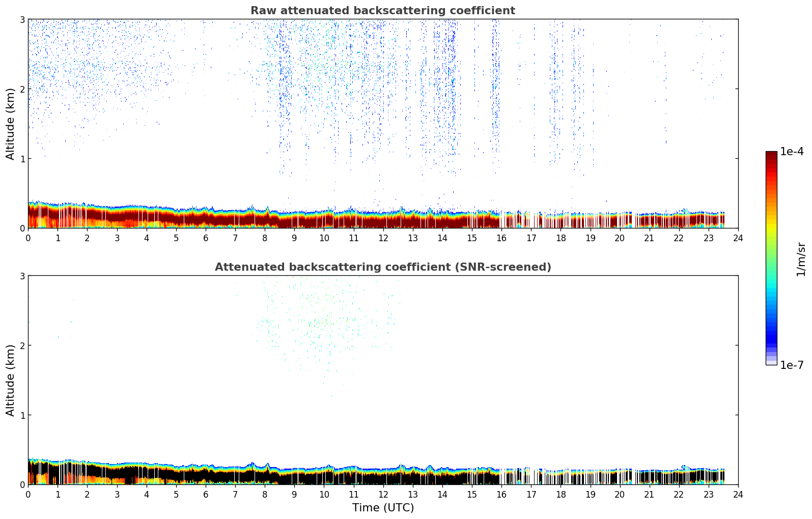Click the "Raw attenuated backscattering coefficient" plot title

[382, 11]
